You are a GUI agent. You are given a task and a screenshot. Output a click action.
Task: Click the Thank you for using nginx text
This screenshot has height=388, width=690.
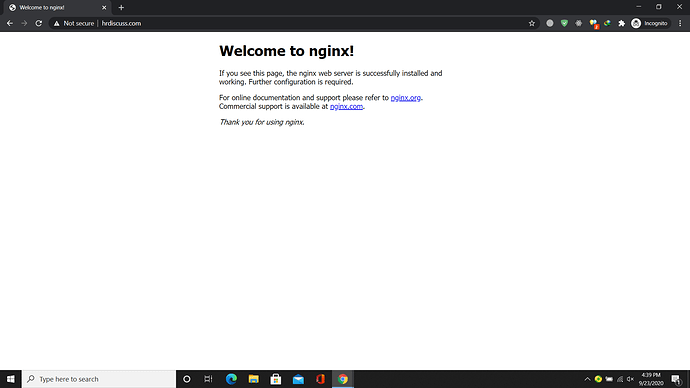click(262, 122)
